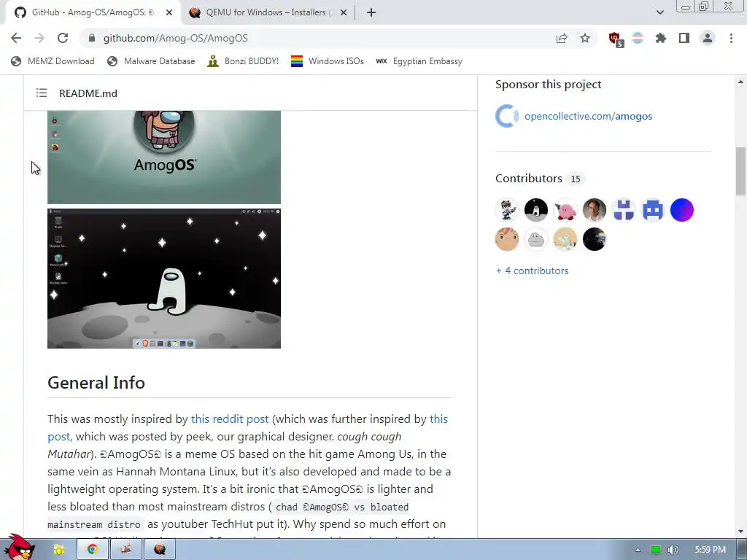Open the blue-purple gradient circle avatar
The height and width of the screenshot is (560, 747).
(x=682, y=210)
